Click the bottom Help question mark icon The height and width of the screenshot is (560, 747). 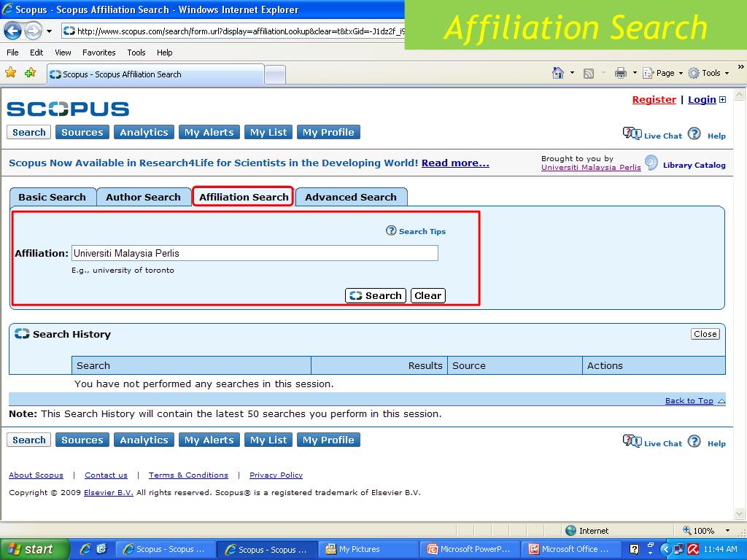694,441
